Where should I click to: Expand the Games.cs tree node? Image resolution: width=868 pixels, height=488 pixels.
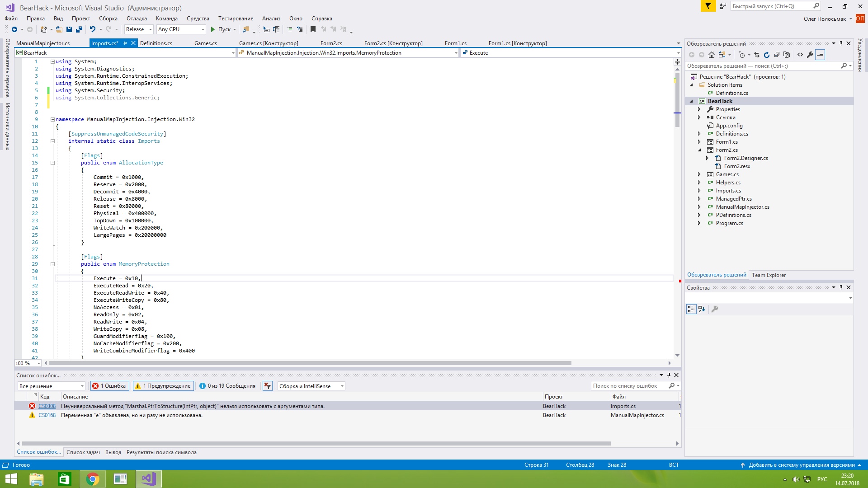(x=699, y=174)
